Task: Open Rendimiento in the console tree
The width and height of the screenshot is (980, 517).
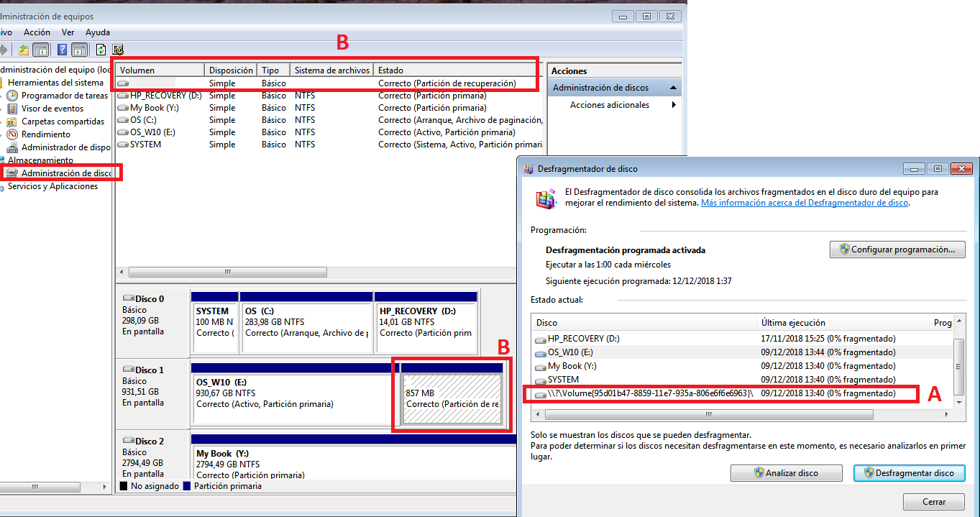Action: [x=45, y=134]
